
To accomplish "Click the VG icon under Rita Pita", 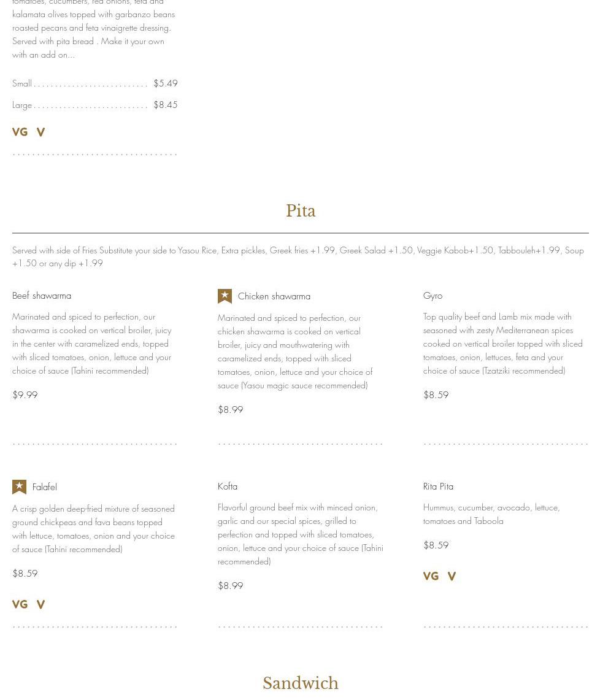I will click(431, 576).
